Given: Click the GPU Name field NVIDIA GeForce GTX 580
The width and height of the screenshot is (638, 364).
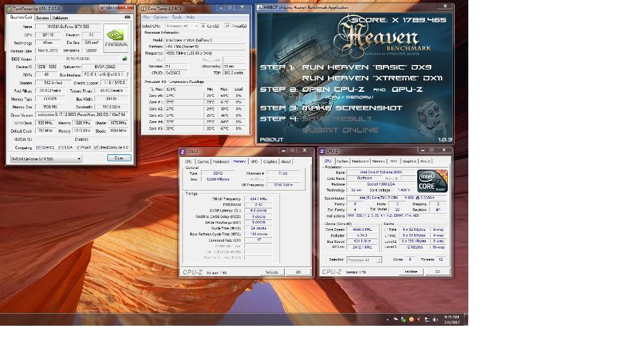Looking at the screenshot, I should 68,26.
